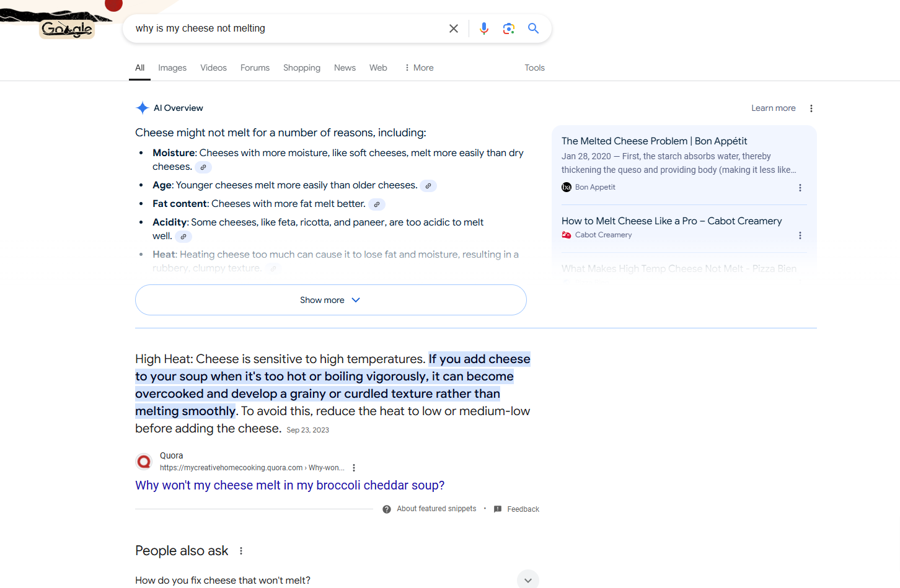Click inside the search query text field
The height and width of the screenshot is (588, 900).
[285, 29]
